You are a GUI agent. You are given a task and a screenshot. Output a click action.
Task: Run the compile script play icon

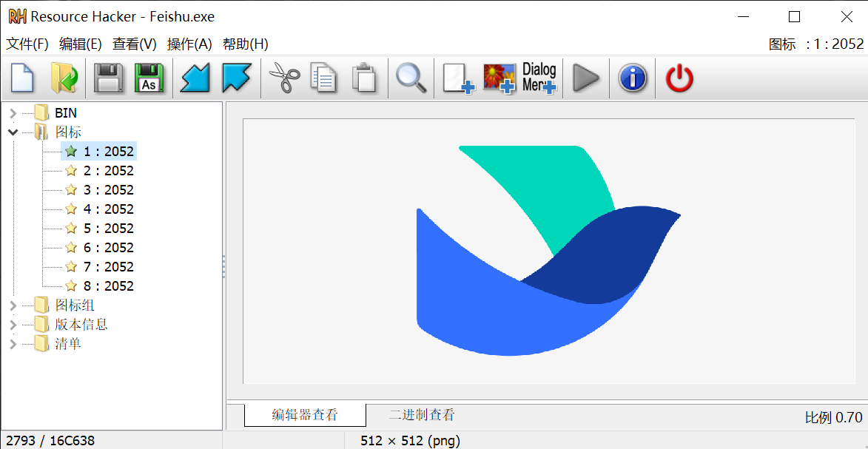586,78
